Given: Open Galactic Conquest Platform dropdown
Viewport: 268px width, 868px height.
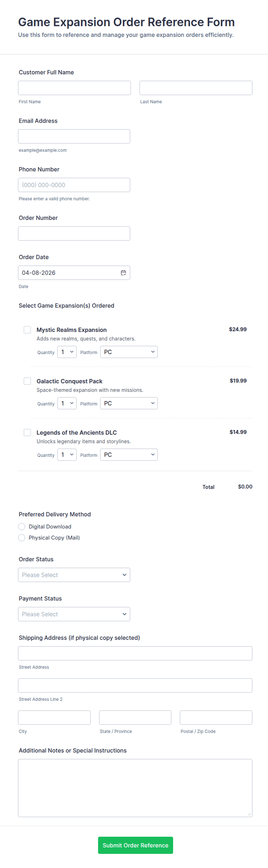Looking at the screenshot, I should click(129, 403).
